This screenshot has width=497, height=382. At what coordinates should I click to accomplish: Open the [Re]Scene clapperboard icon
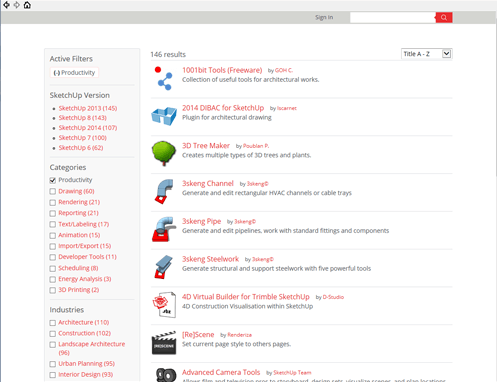[164, 343]
